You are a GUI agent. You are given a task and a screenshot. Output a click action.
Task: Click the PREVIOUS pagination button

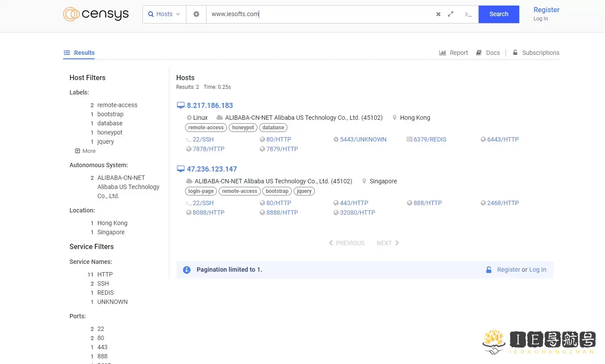(x=346, y=243)
